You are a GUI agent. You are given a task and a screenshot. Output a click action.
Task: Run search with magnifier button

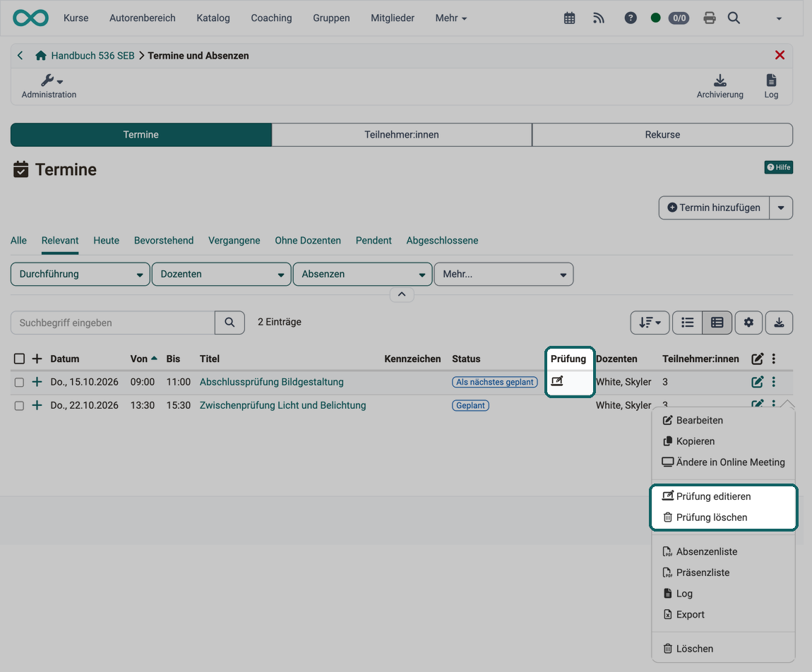(x=229, y=323)
